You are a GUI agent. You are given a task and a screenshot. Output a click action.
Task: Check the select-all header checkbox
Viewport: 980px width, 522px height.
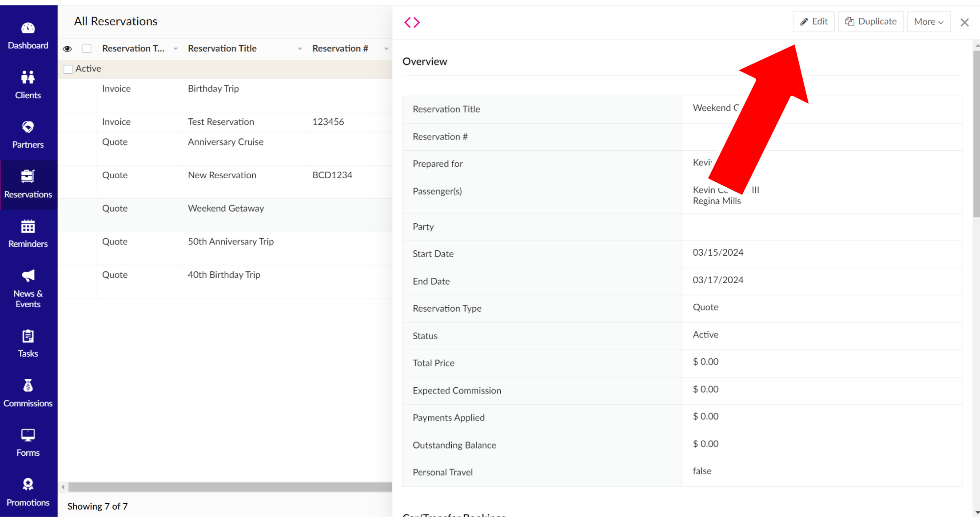tap(87, 48)
